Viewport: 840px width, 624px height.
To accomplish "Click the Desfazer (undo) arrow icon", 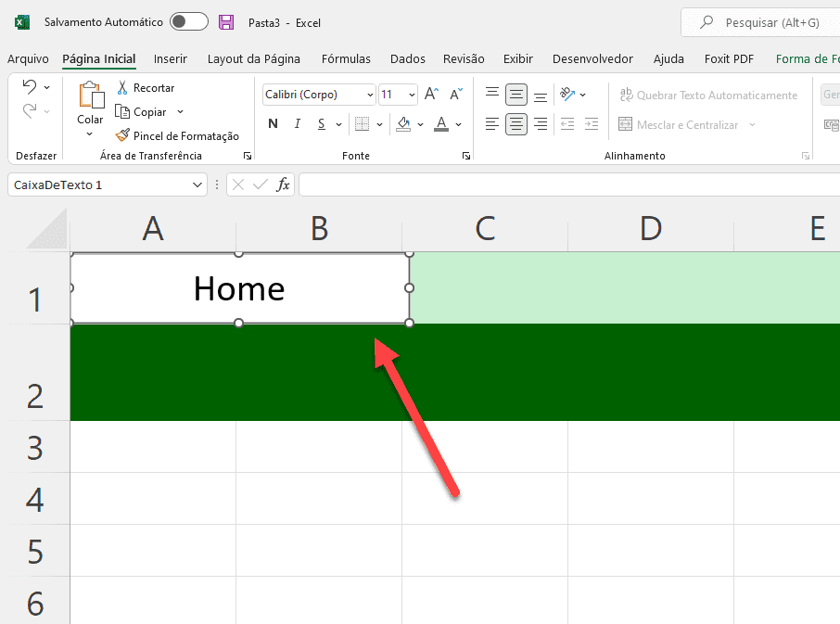I will (30, 86).
